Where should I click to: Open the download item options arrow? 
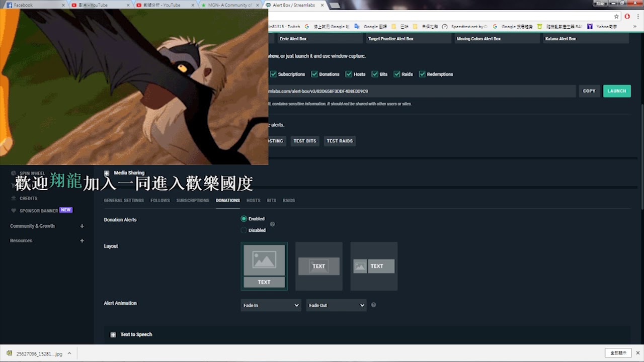coord(69,353)
